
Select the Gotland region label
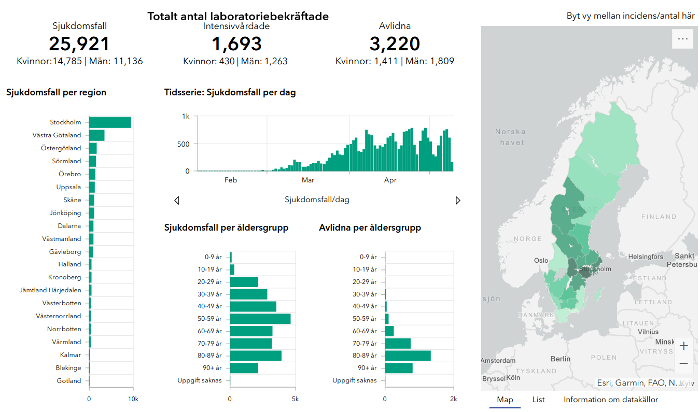pyautogui.click(x=69, y=381)
